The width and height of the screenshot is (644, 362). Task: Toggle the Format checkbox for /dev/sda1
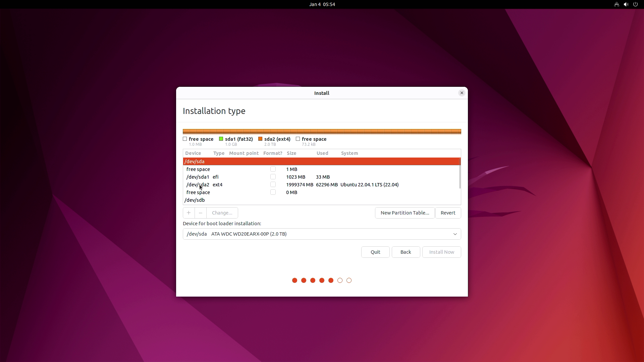[x=273, y=177]
